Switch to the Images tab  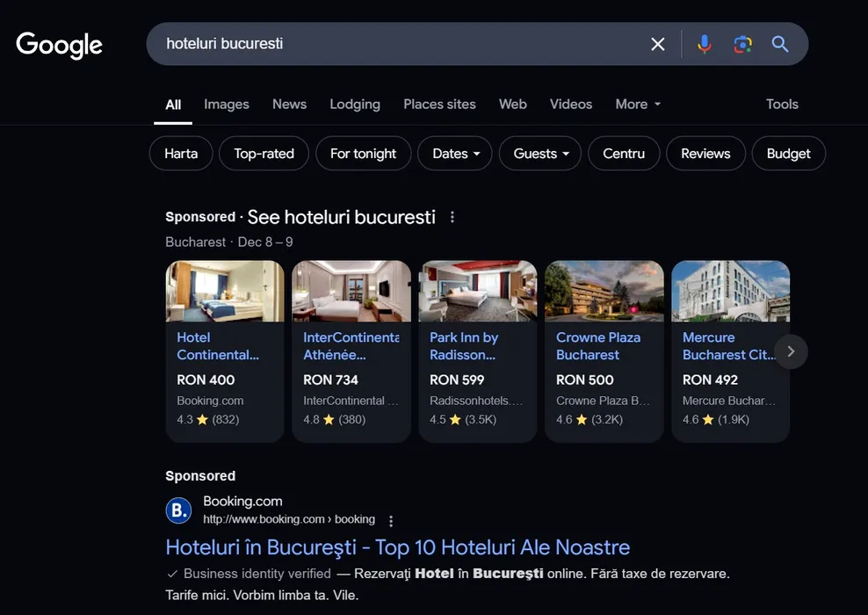click(x=227, y=104)
